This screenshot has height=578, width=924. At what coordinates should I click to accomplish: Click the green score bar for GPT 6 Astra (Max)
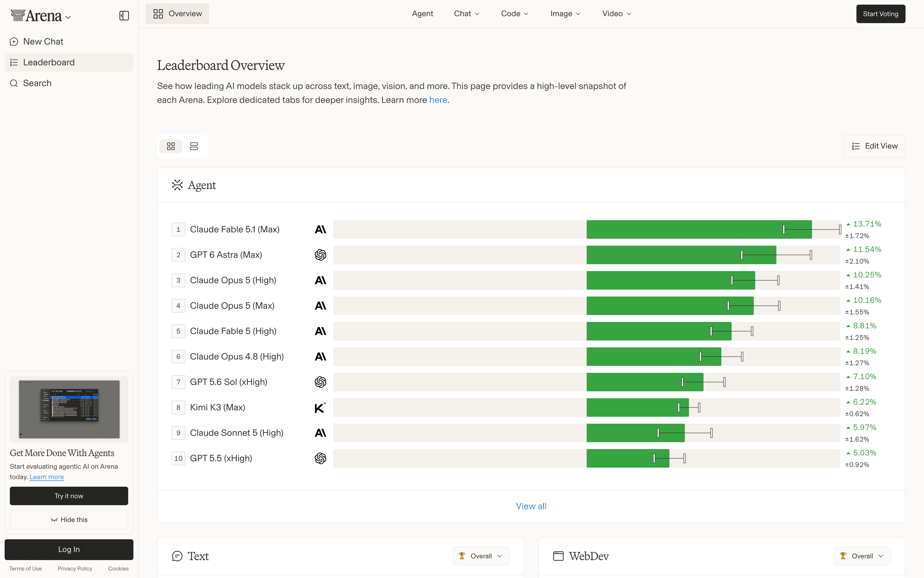[681, 255]
